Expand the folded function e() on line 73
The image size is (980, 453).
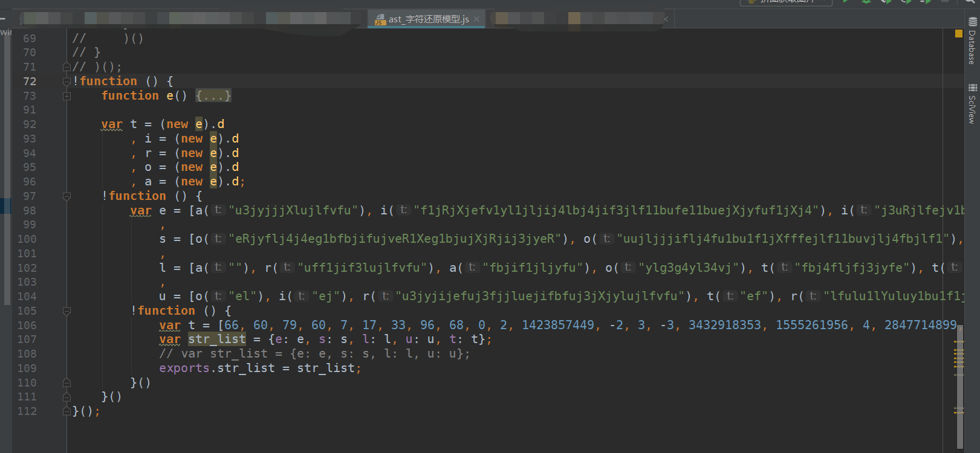(x=67, y=96)
